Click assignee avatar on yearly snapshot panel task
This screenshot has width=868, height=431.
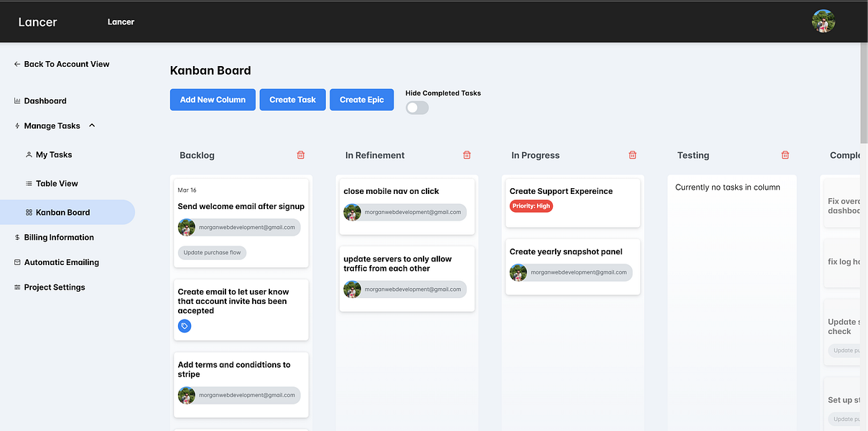coord(518,273)
